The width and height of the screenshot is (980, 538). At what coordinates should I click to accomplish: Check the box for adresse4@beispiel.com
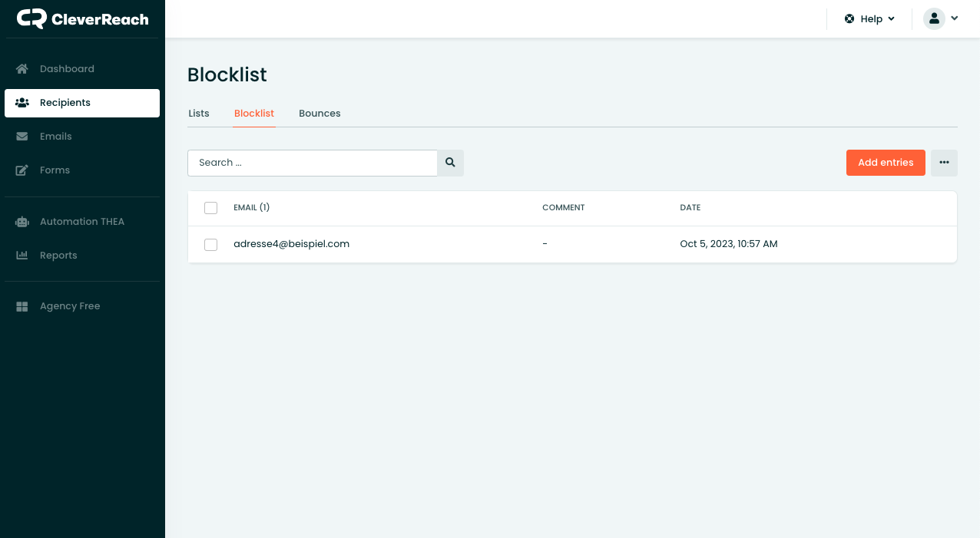(210, 245)
